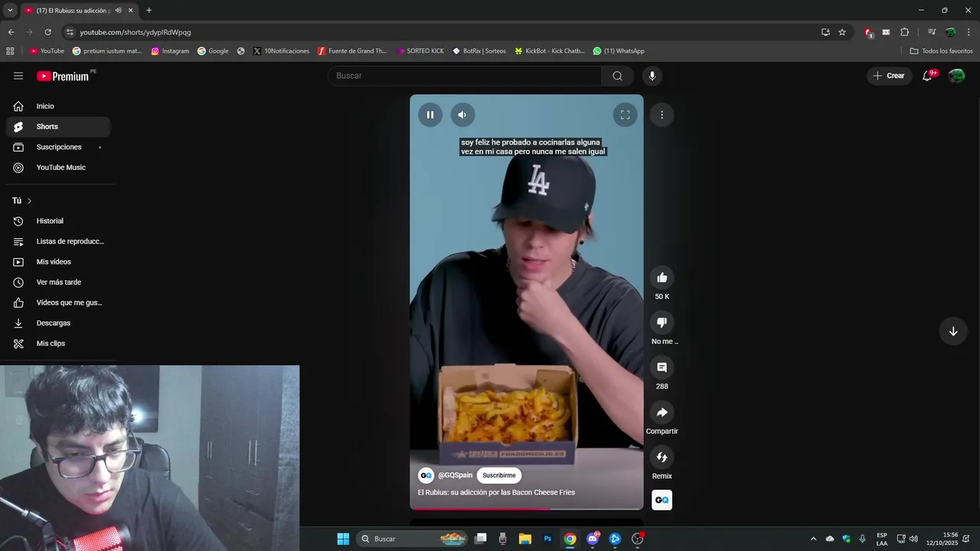The height and width of the screenshot is (551, 980).
Task: Open the Chrome apps grid icon
Action: pos(10,51)
